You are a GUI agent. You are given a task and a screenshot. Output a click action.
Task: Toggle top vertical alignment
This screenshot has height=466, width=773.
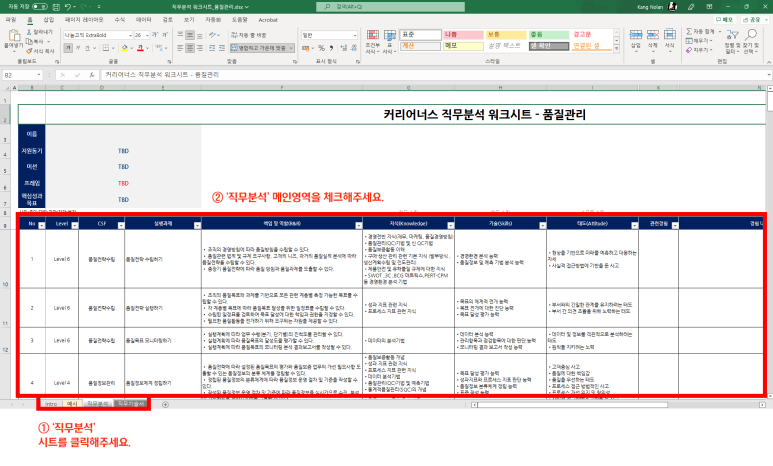click(180, 36)
